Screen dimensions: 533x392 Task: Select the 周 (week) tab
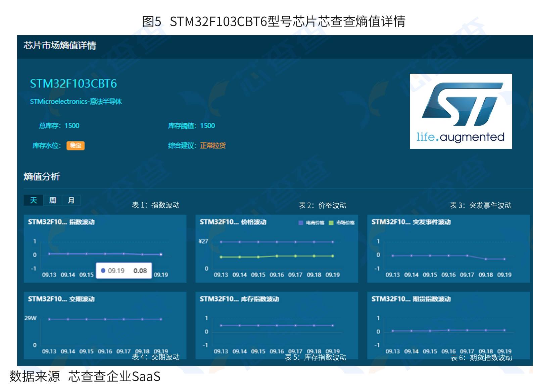[53, 200]
